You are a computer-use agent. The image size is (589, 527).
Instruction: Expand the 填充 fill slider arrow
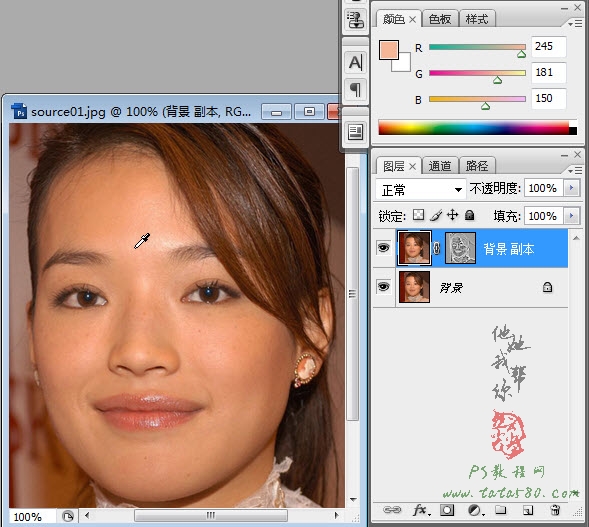click(x=572, y=216)
